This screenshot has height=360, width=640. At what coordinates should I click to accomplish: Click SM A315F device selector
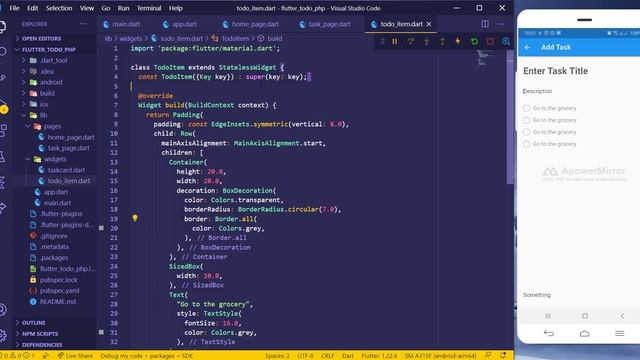[x=440, y=356]
